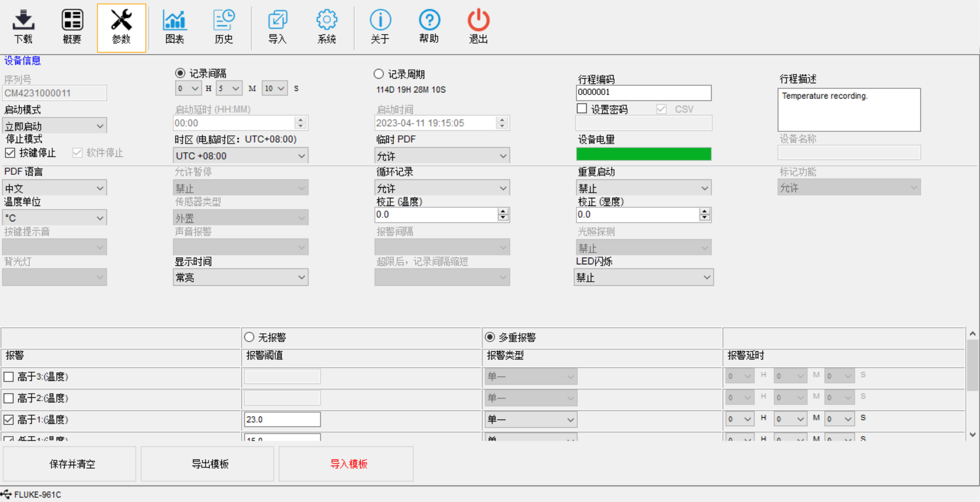The image size is (980, 502).
Task: Click the FLUKE-961C status text
Action: coord(37,494)
